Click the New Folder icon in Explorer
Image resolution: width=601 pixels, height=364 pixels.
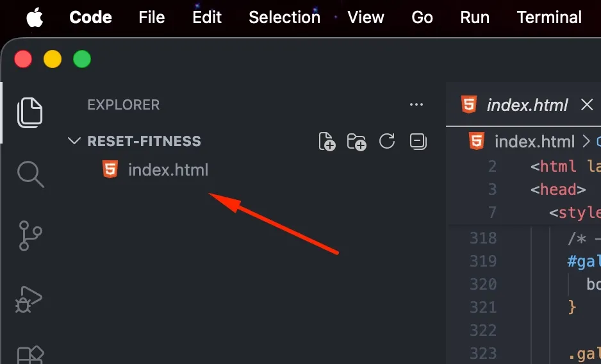[x=356, y=142]
